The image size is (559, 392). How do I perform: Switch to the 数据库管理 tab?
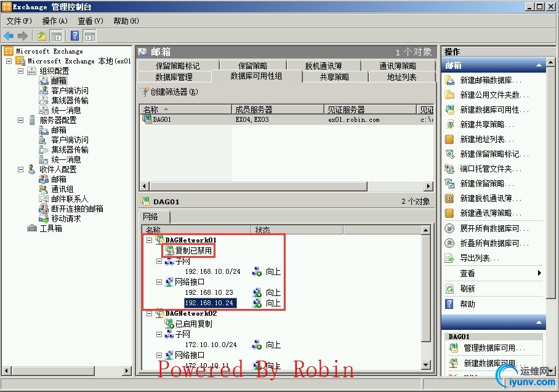pyautogui.click(x=174, y=77)
